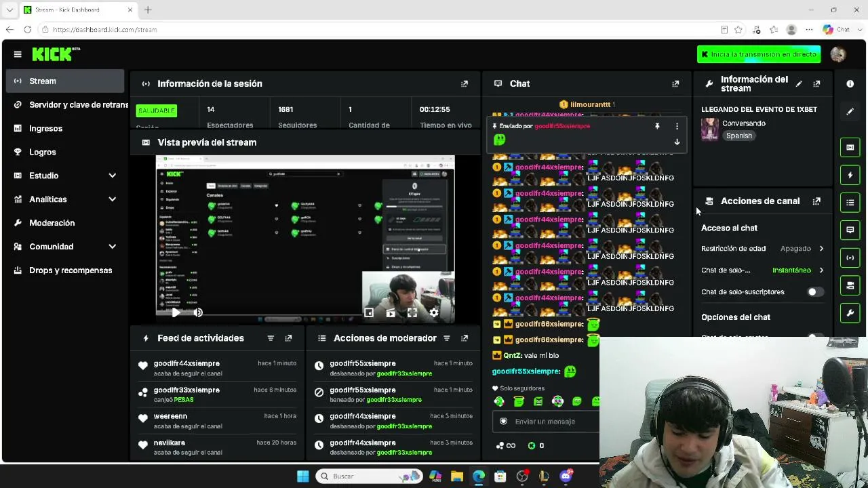Click the pencil icon in the right rail

click(850, 112)
